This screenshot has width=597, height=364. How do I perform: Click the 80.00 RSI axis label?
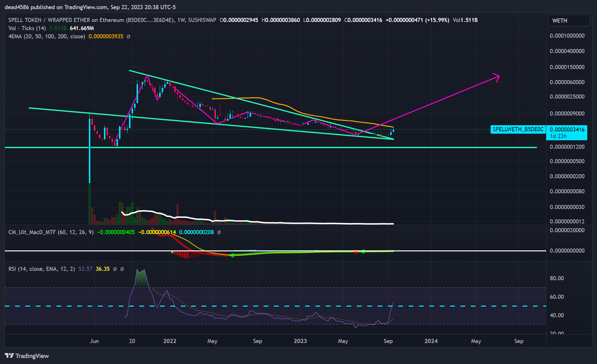tap(557, 278)
